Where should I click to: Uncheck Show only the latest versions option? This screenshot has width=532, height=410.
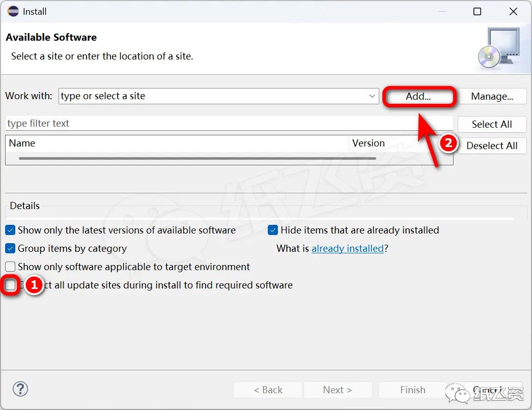10,230
